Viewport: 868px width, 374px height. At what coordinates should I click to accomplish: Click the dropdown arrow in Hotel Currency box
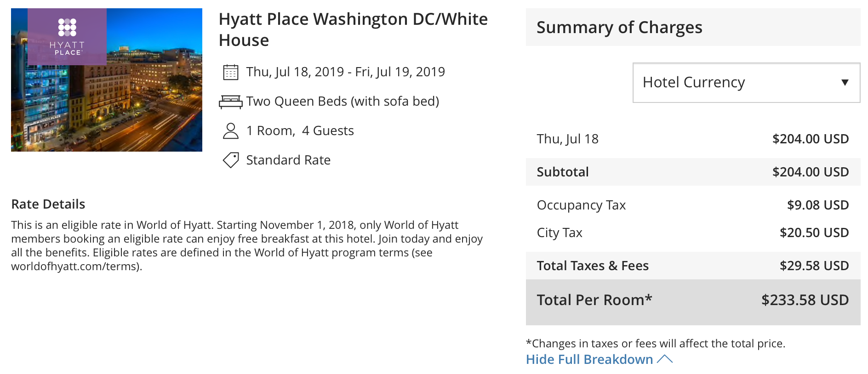[845, 83]
